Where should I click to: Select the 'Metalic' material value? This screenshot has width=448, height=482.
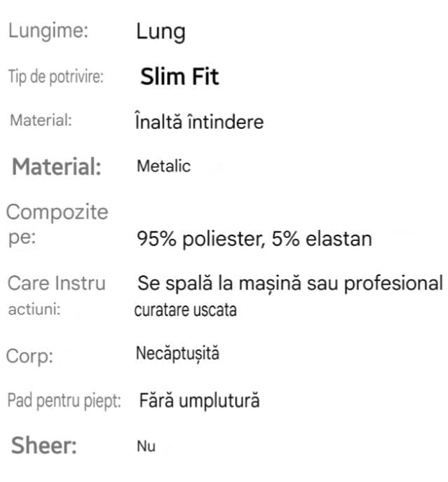pyautogui.click(x=163, y=167)
